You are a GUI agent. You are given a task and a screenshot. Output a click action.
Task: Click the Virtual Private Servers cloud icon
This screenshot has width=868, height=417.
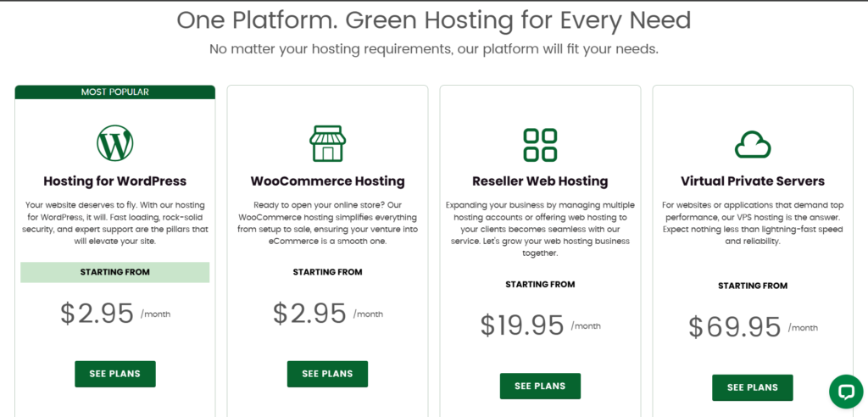click(752, 144)
